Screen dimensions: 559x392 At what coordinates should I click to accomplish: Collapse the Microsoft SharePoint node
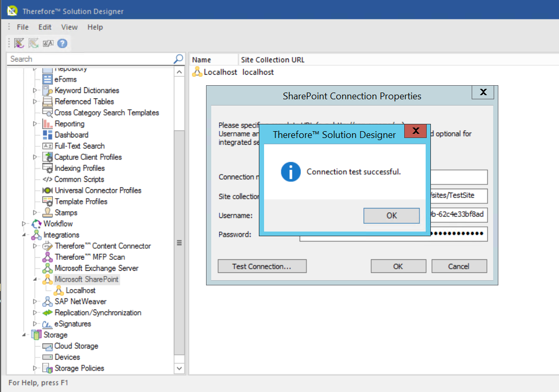tap(35, 280)
